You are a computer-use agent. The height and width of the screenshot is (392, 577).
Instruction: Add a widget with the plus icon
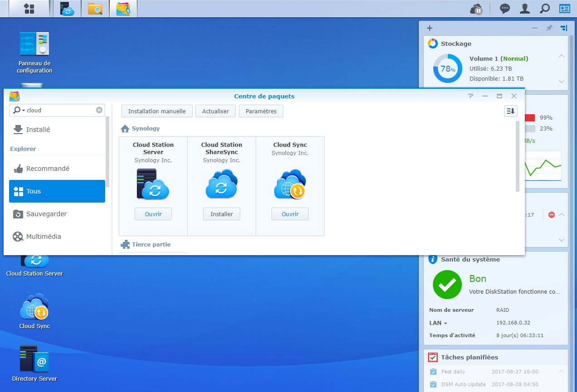(x=430, y=28)
